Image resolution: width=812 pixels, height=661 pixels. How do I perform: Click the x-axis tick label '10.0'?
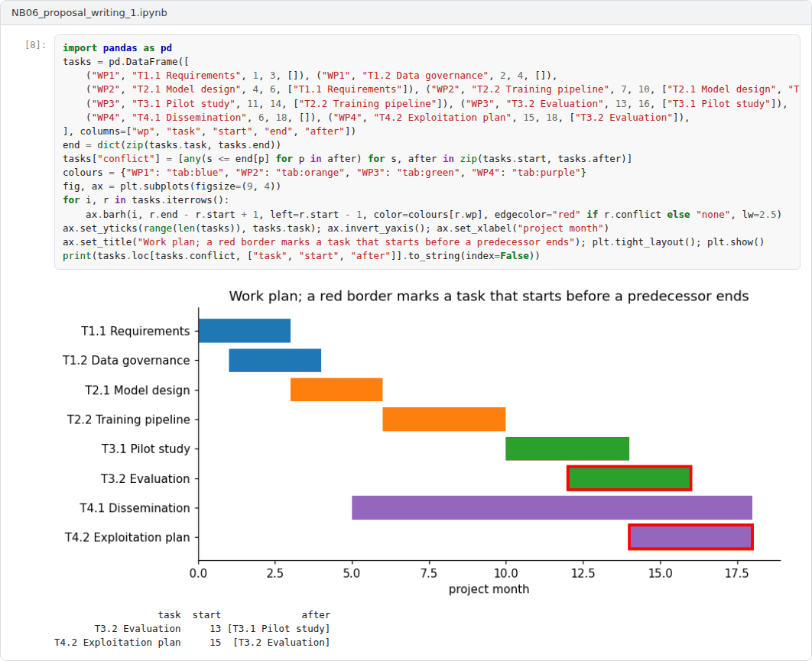coord(506,574)
